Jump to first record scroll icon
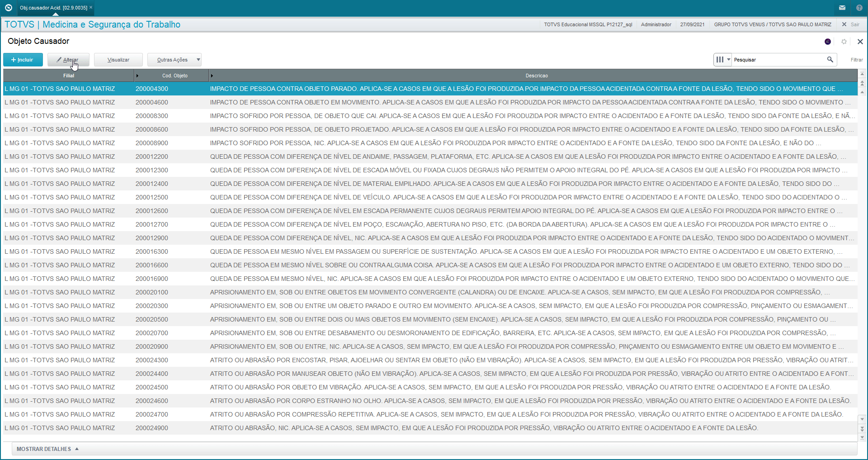Image resolution: width=868 pixels, height=460 pixels. pos(862,74)
